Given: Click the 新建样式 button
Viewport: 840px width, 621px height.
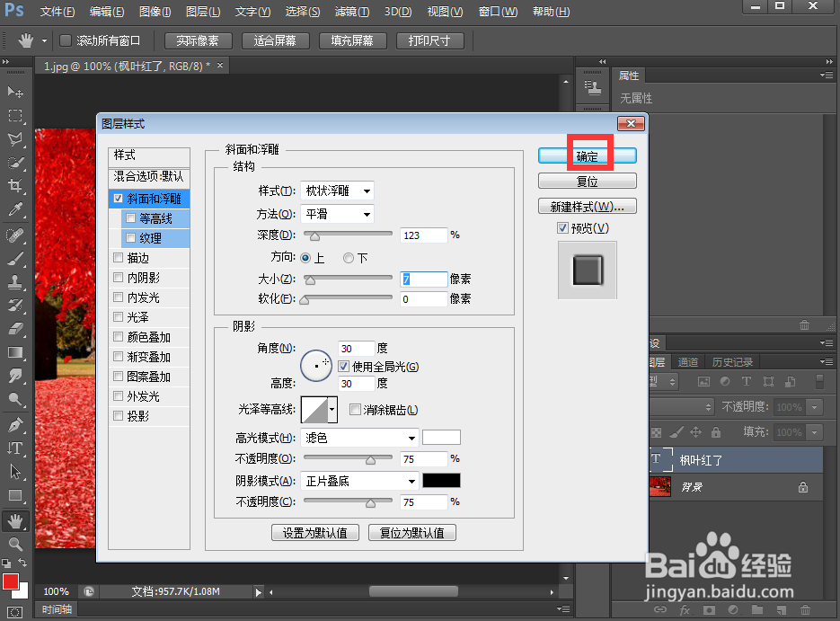Looking at the screenshot, I should (588, 206).
